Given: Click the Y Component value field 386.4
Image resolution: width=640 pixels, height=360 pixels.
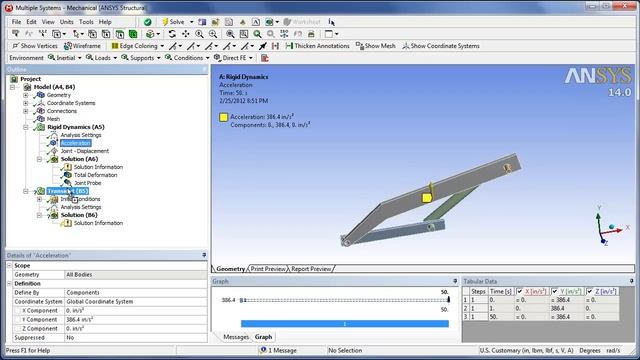Looking at the screenshot, I should click(136, 320).
